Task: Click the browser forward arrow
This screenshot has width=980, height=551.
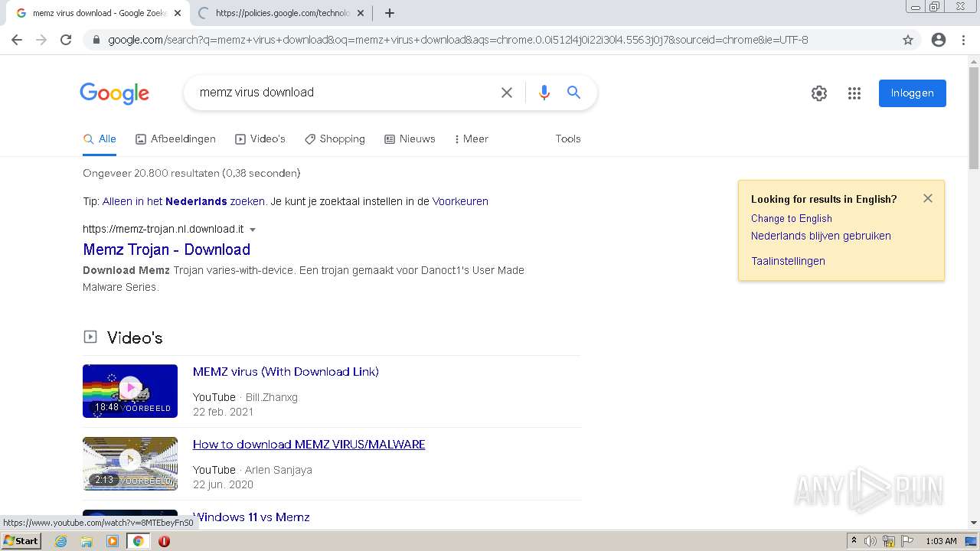Action: [x=41, y=40]
